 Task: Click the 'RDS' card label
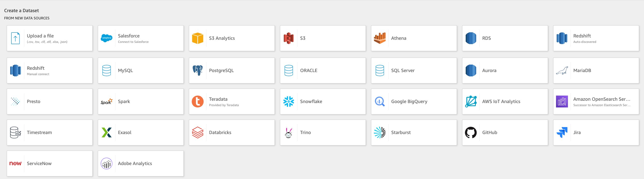click(486, 38)
